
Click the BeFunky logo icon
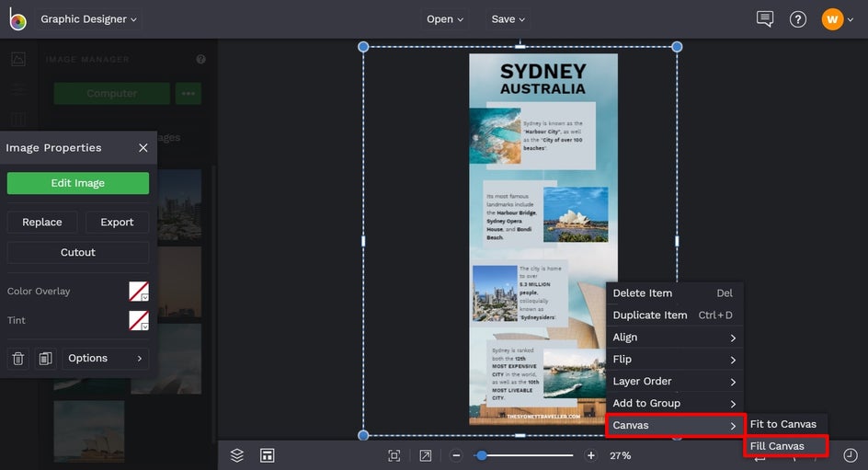click(17, 19)
